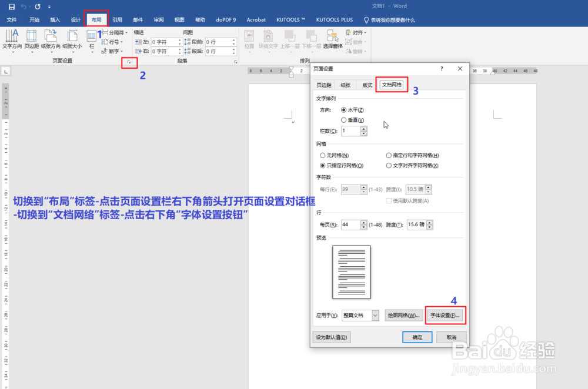Switch to 纸张 tab in dialog
The height and width of the screenshot is (389, 588).
[x=345, y=85]
